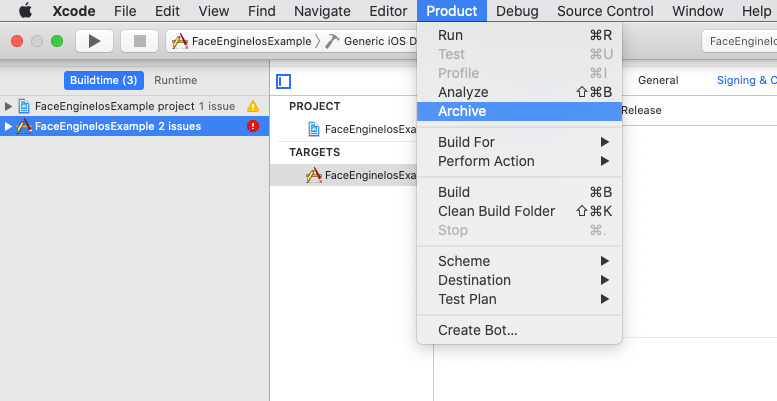Open the Signing & Capabilities tab

pos(746,80)
